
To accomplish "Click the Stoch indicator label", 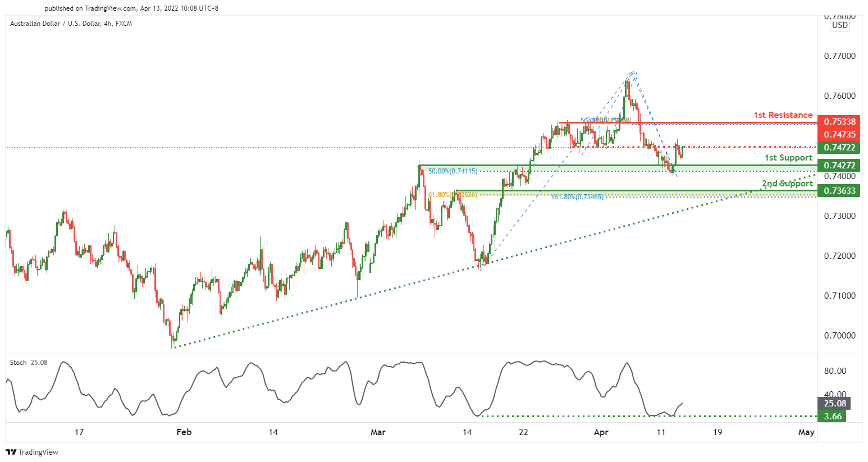I will tap(19, 363).
